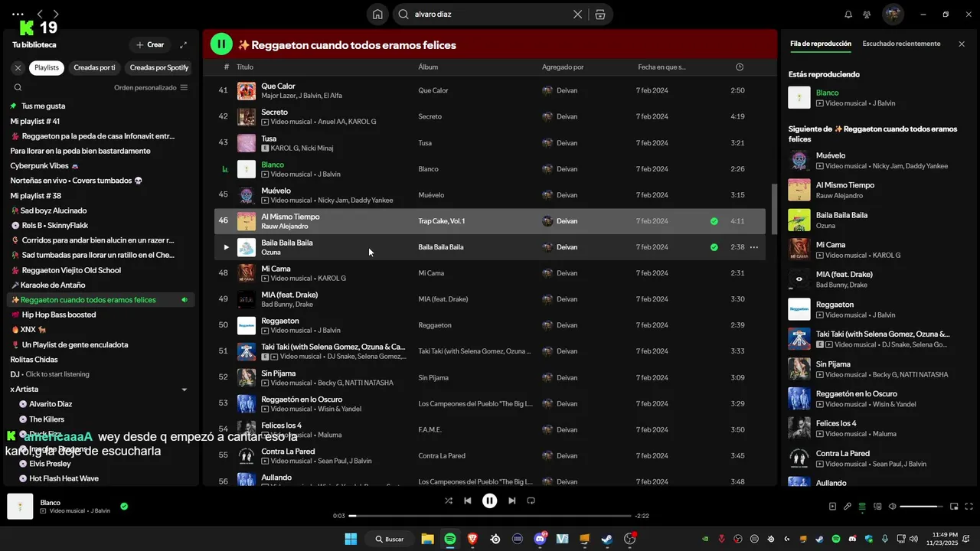Screen dimensions: 980x551
Task: Open 'Reggaeton Viejito Old School' playlist
Action: point(101,270)
